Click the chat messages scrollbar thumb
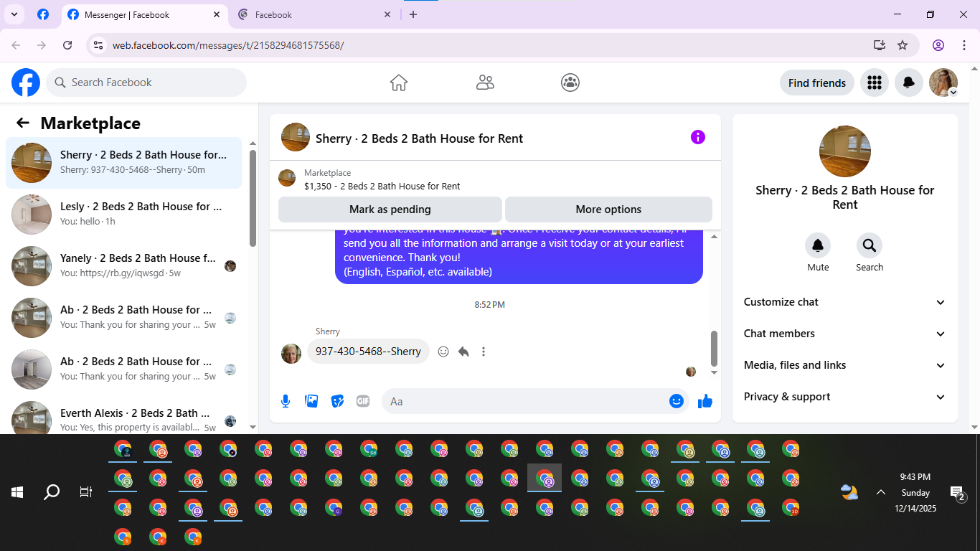 (714, 348)
